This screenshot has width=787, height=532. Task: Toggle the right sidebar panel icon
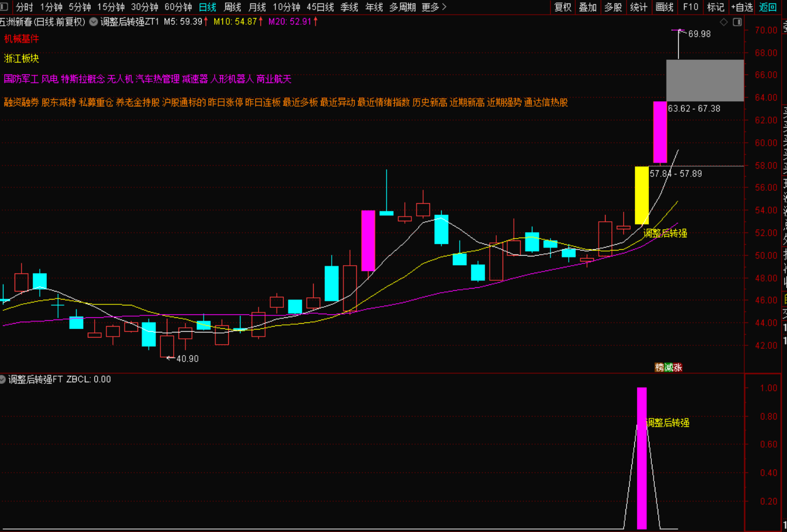click(x=737, y=22)
